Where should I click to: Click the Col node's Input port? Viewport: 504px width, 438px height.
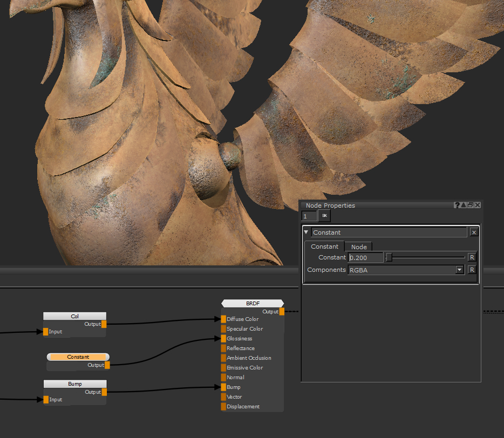coord(46,332)
